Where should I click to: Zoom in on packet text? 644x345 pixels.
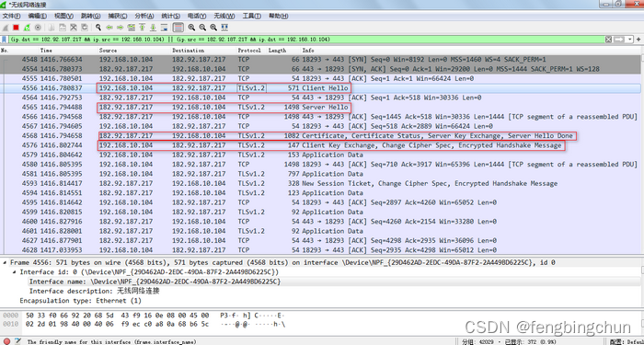coord(191,28)
